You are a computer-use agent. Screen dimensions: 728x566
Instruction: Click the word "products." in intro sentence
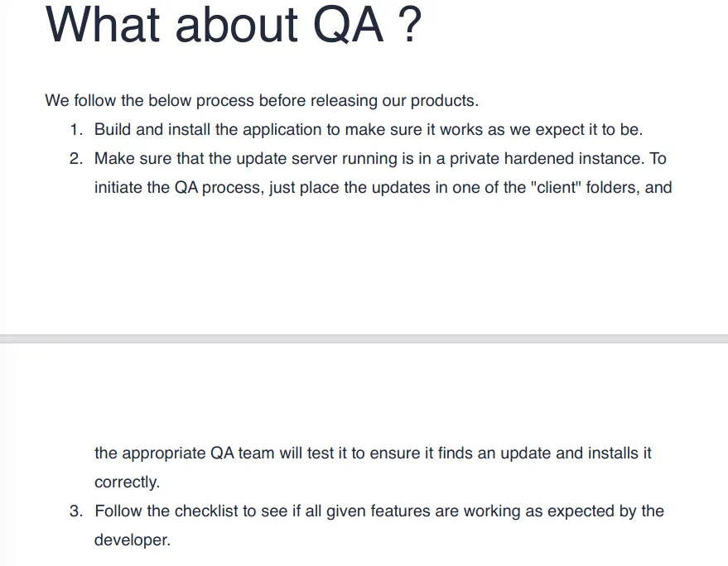click(444, 101)
